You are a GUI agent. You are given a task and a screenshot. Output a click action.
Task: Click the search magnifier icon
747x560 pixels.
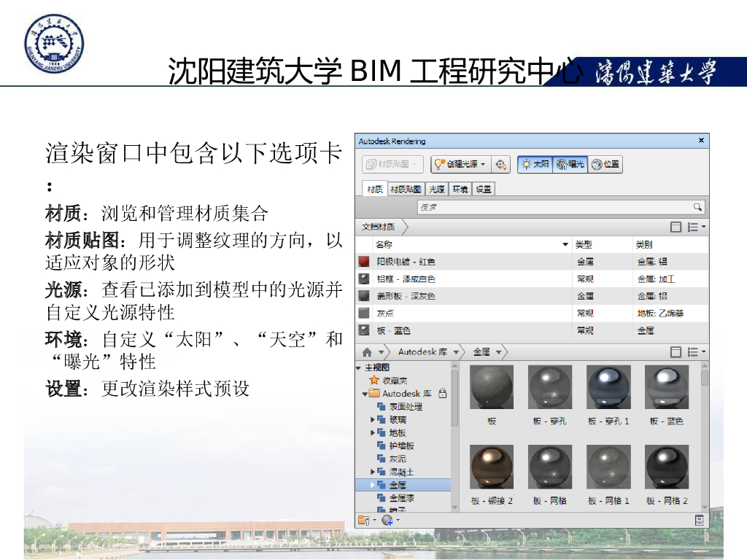tap(697, 206)
